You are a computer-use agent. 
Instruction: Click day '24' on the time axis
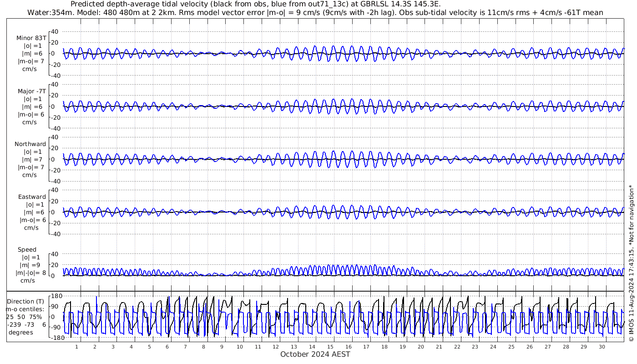(493, 347)
